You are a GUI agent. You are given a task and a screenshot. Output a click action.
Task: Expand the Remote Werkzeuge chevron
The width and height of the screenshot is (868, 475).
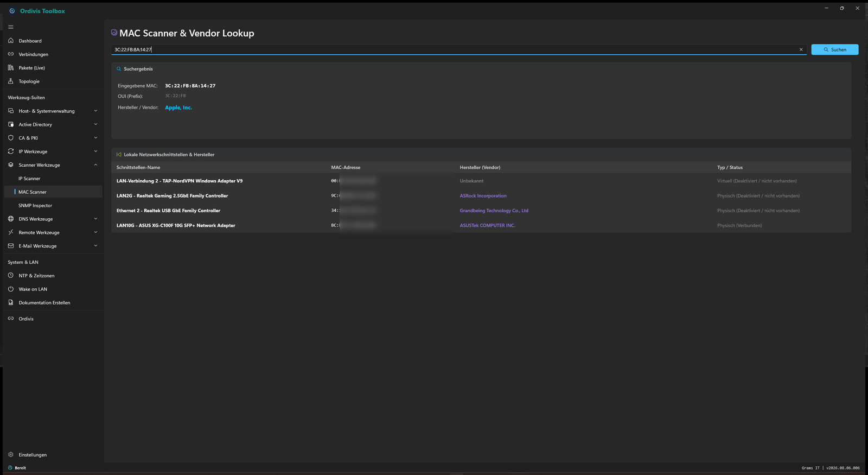tap(95, 232)
